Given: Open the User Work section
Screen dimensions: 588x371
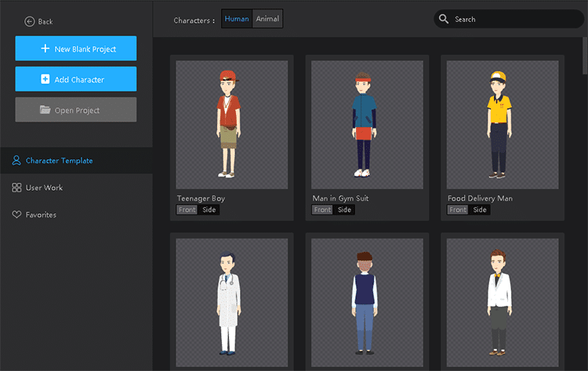Looking at the screenshot, I should click(44, 187).
